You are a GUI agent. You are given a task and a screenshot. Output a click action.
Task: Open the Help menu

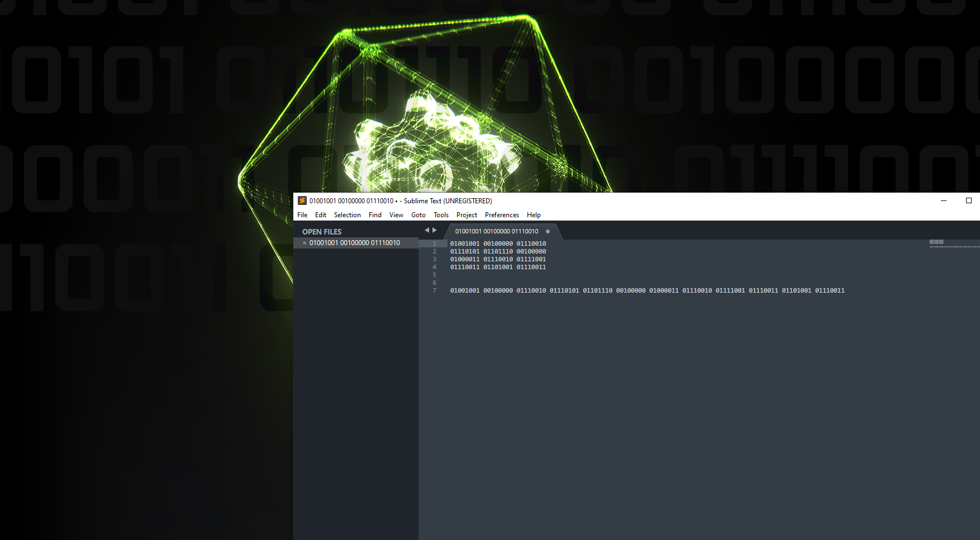(534, 215)
